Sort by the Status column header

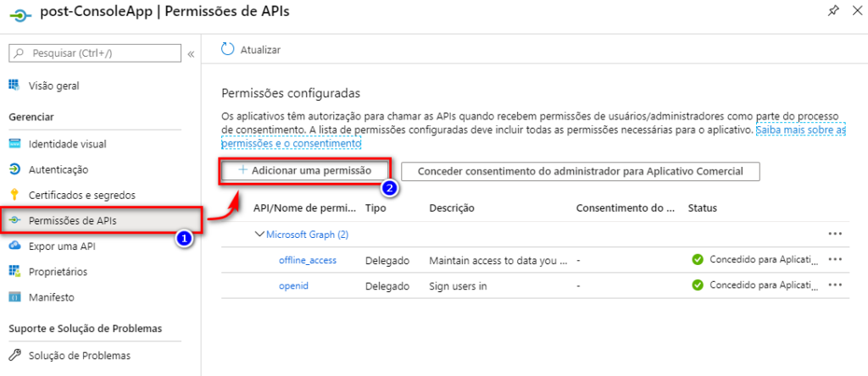tap(704, 207)
